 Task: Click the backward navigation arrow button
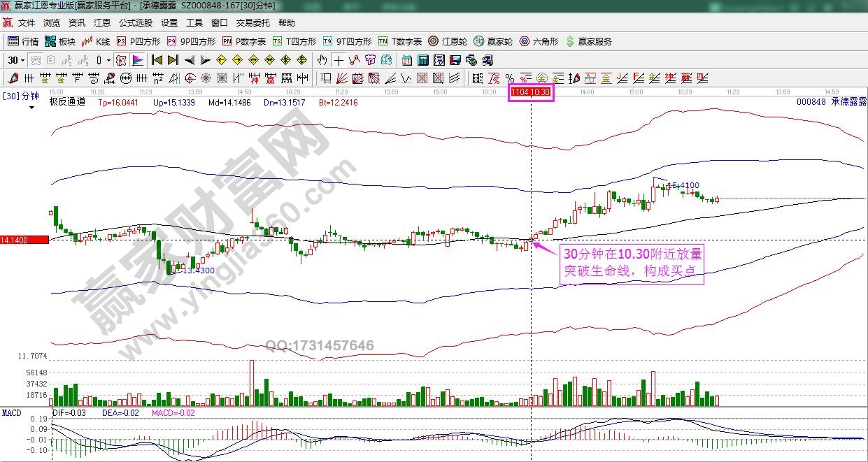pyautogui.click(x=190, y=60)
